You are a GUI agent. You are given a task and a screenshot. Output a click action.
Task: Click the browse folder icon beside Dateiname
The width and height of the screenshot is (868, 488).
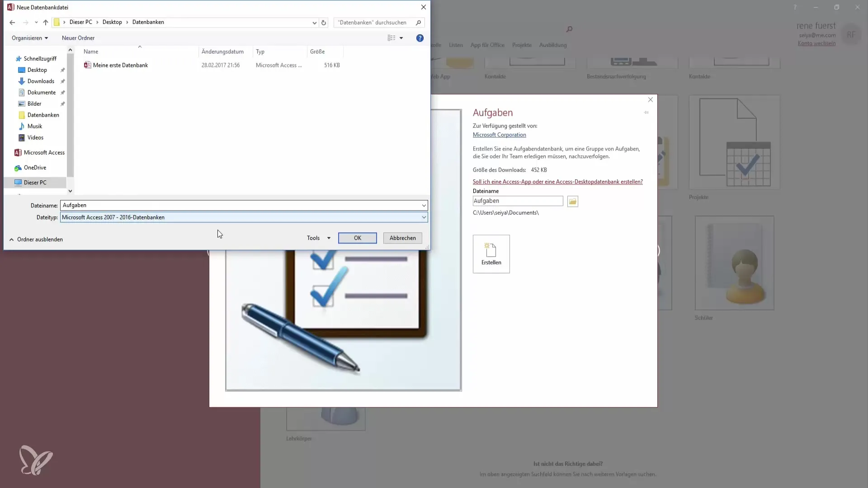click(572, 202)
